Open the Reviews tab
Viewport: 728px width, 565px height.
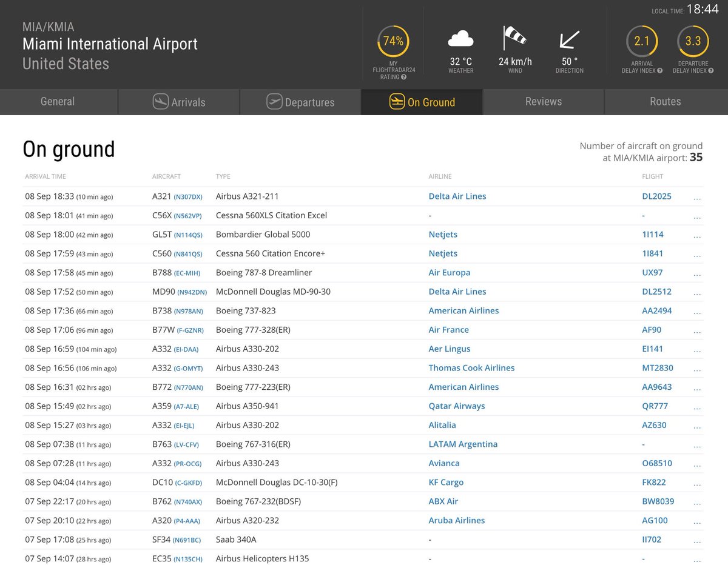544,102
